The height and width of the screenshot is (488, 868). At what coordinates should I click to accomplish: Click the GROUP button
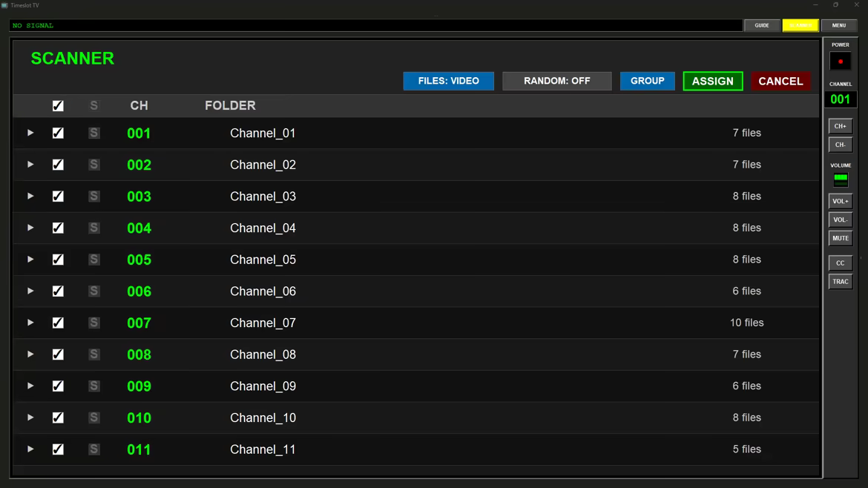pyautogui.click(x=647, y=81)
